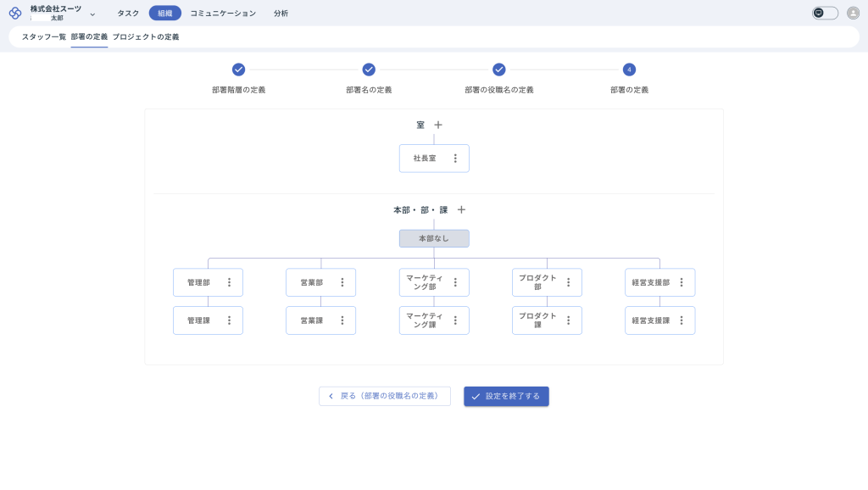Toggle the chat switch in top bar

coord(825,13)
